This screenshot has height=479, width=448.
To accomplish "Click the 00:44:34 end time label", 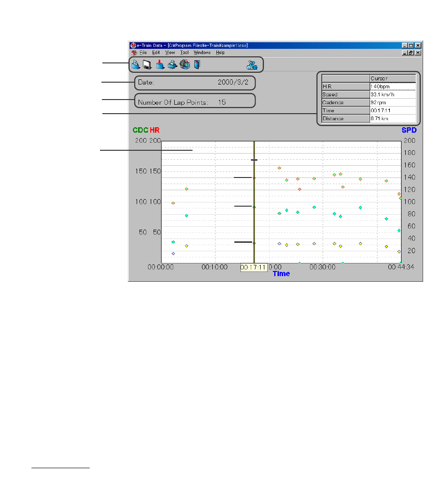I will [401, 267].
